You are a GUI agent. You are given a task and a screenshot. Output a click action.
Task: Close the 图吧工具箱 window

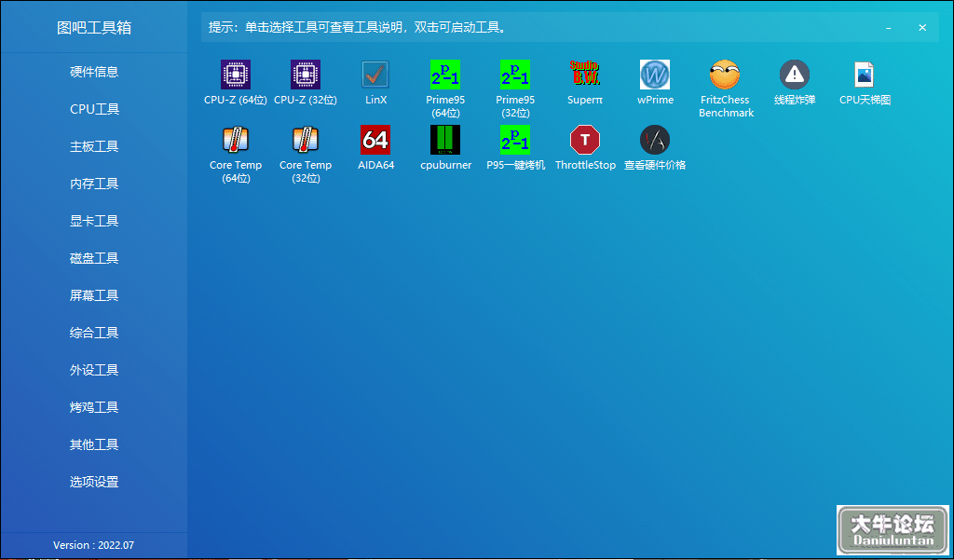click(922, 27)
